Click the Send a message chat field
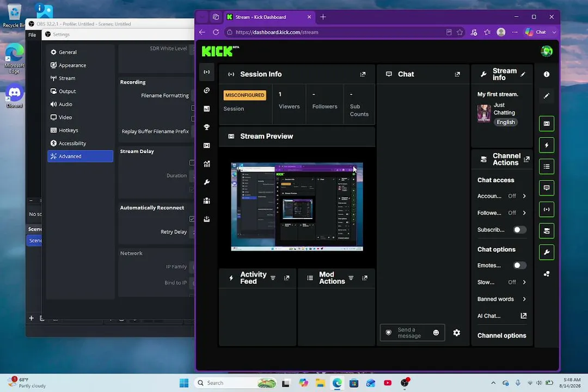This screenshot has height=392, width=588. click(412, 333)
